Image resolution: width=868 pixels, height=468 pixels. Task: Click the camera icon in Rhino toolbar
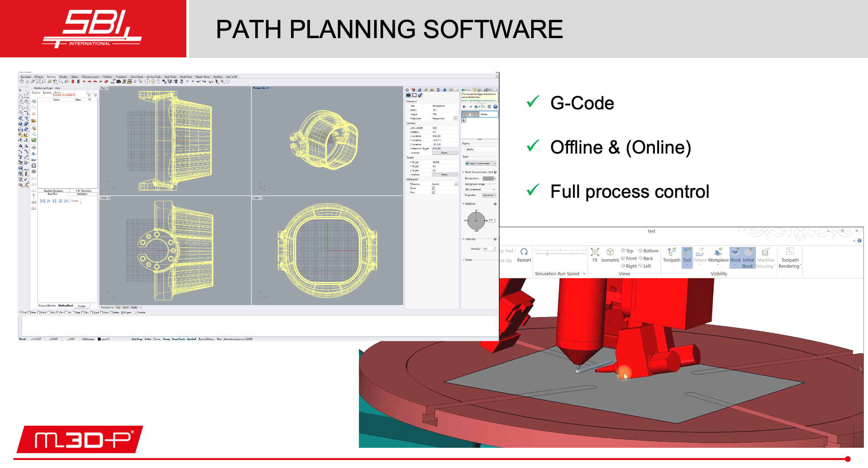pos(119,82)
